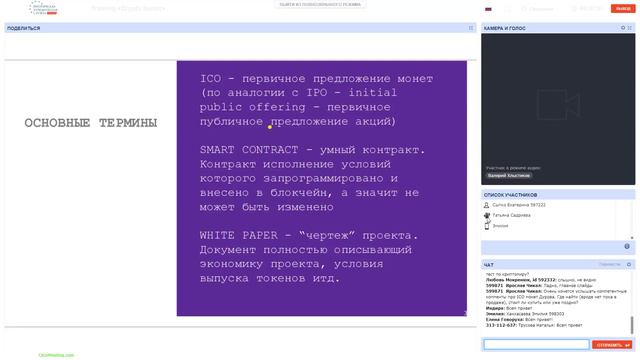Open the Russian flag language selector
Image resolution: width=640 pixels, height=360 pixels.
click(x=488, y=9)
